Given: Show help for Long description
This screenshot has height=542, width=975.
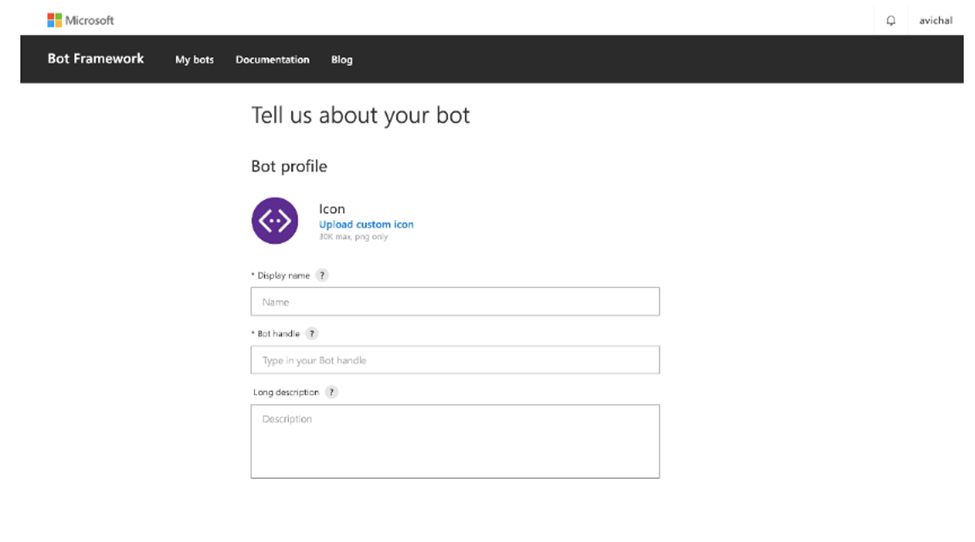Looking at the screenshot, I should point(332,392).
